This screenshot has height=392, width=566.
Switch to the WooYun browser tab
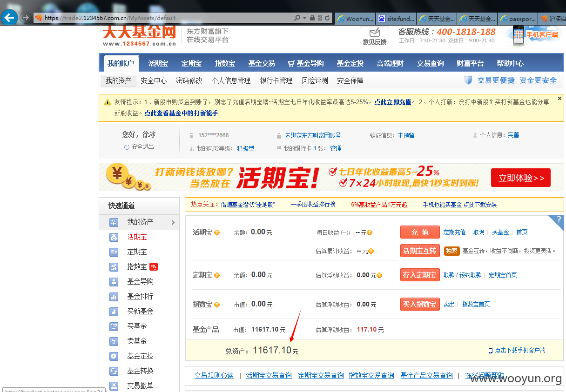[x=354, y=19]
